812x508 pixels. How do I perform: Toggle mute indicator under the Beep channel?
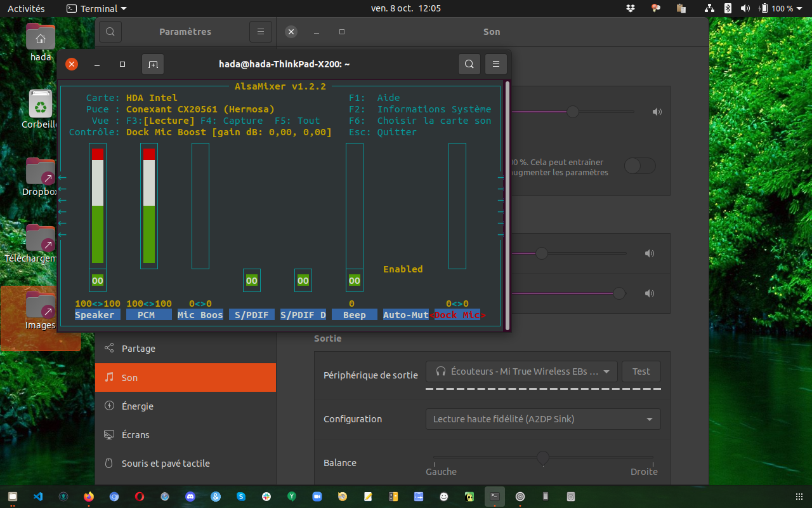(x=354, y=281)
